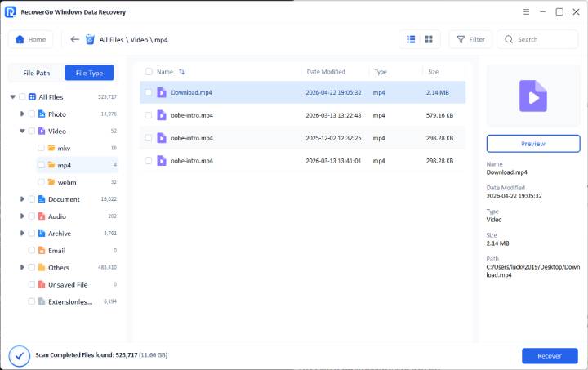The width and height of the screenshot is (588, 370).
Task: Check the Unsaved File checkbox
Action: 32,284
